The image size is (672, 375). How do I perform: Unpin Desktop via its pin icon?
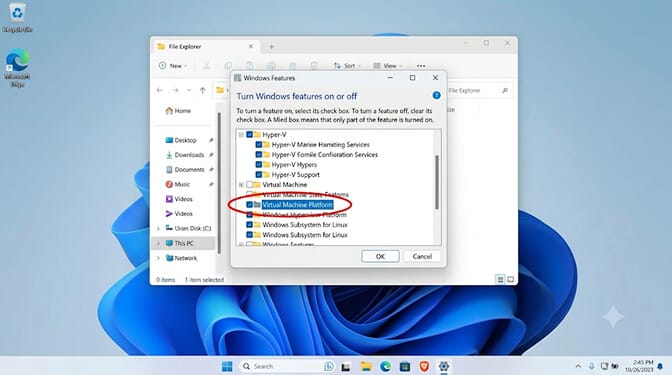click(211, 140)
